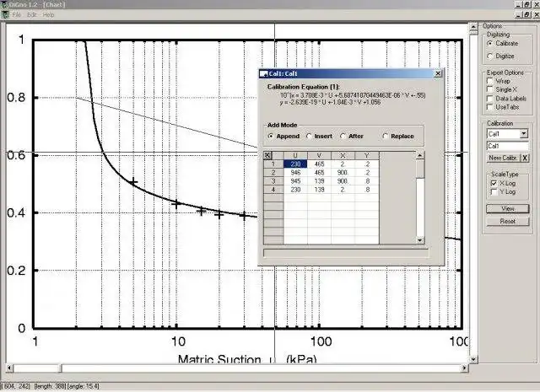Open the Help menu
The width and height of the screenshot is (540, 392).
click(48, 15)
